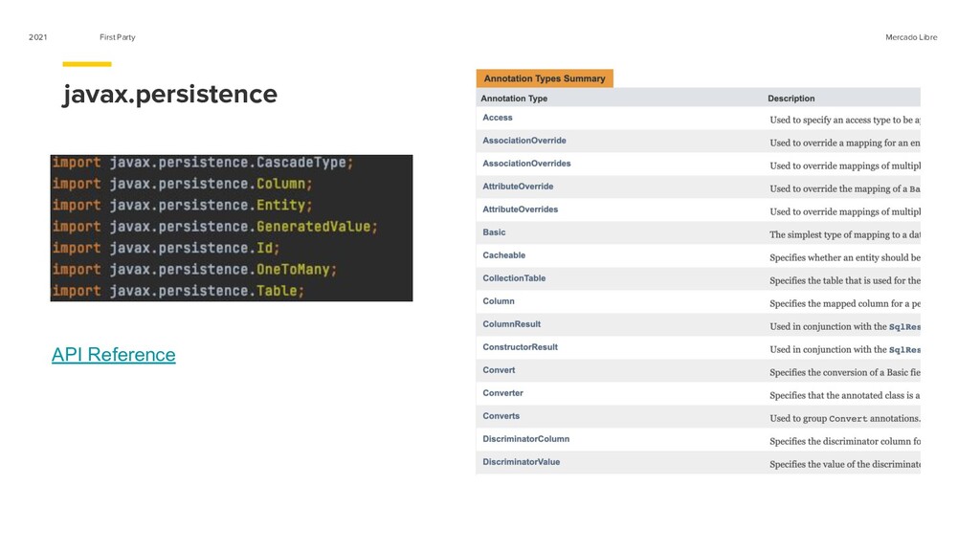The width and height of the screenshot is (980, 551).
Task: Open the Converter annotation link
Action: [502, 393]
